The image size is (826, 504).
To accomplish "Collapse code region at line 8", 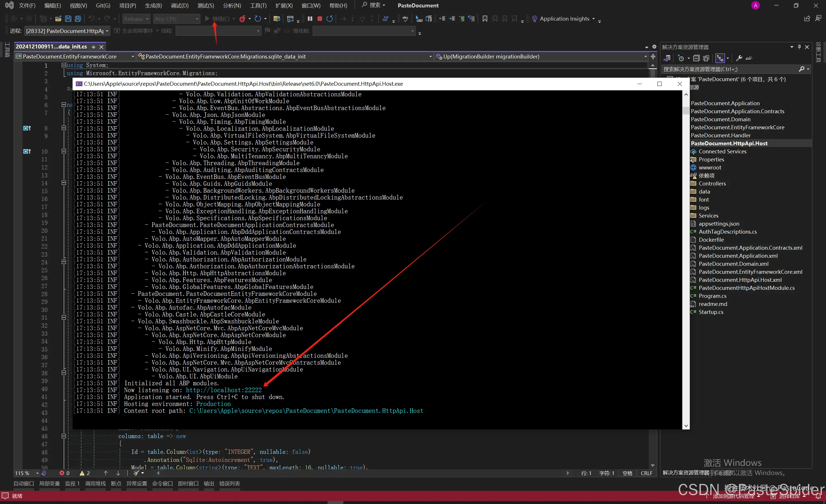I will point(64,128).
